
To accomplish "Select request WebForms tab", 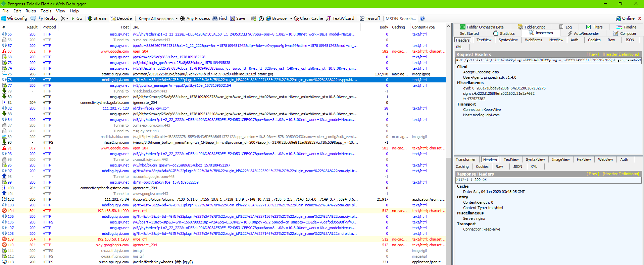I will tap(533, 40).
